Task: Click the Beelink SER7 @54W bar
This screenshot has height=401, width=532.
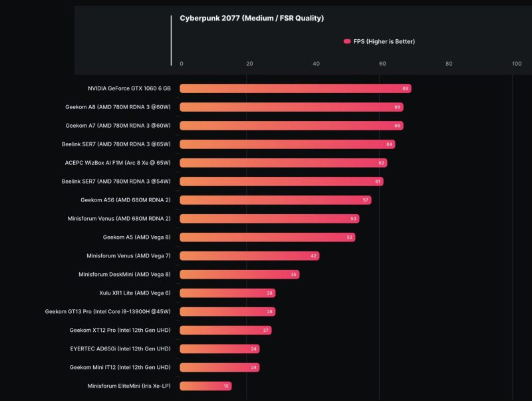Action: point(281,182)
